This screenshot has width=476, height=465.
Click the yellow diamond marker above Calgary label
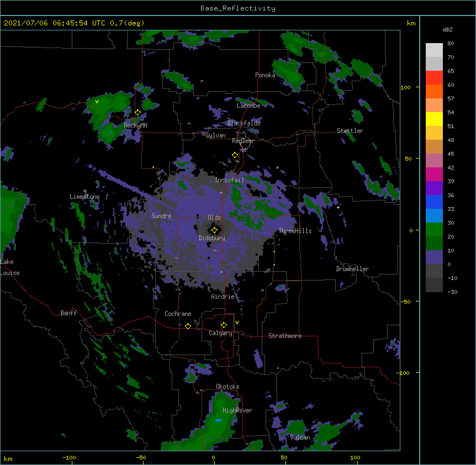[224, 325]
